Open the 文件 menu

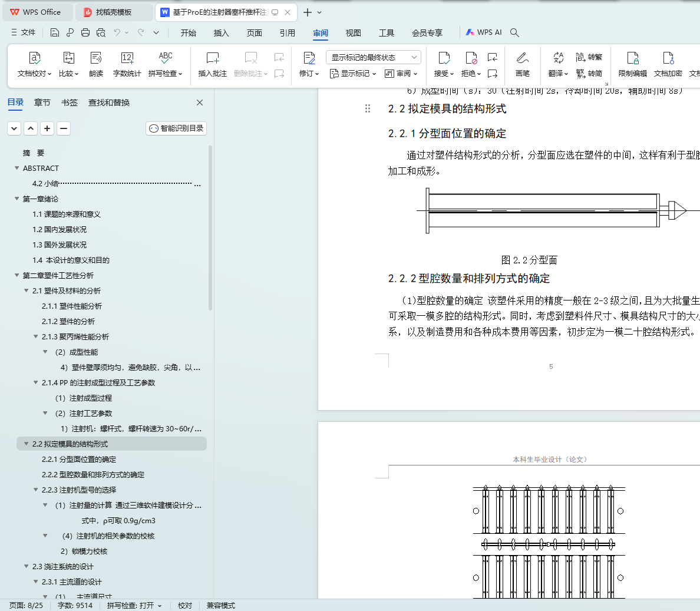pos(23,32)
